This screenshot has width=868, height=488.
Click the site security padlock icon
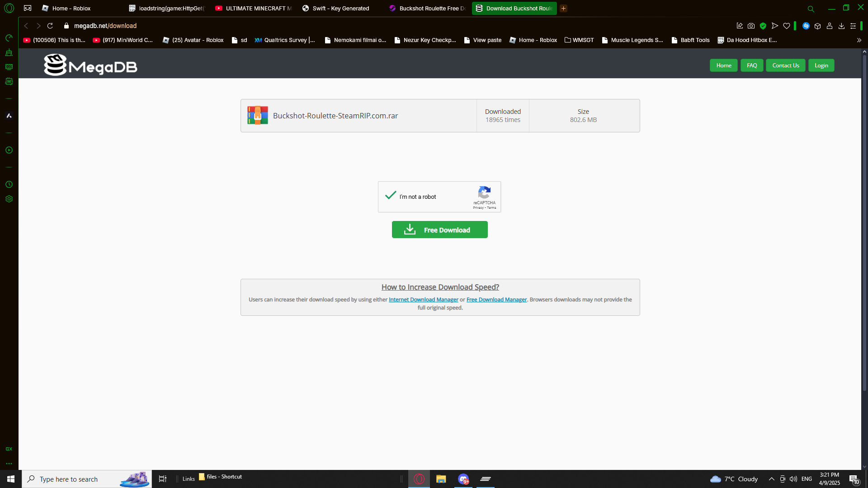66,26
